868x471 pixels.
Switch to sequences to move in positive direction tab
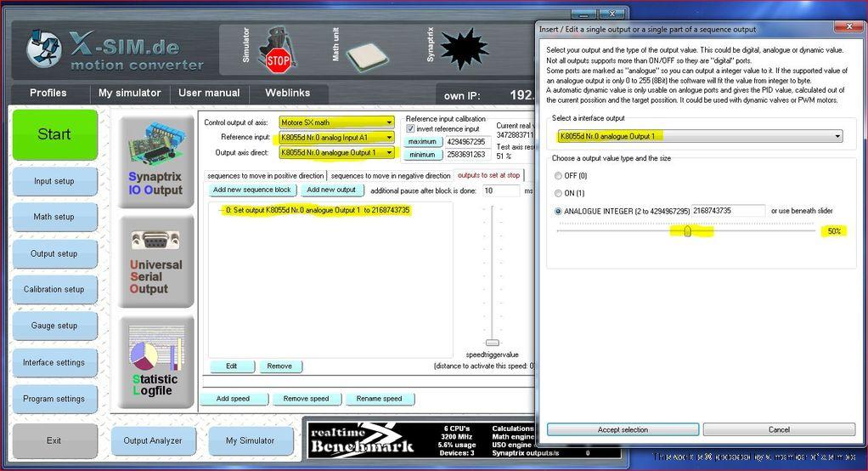(265, 176)
